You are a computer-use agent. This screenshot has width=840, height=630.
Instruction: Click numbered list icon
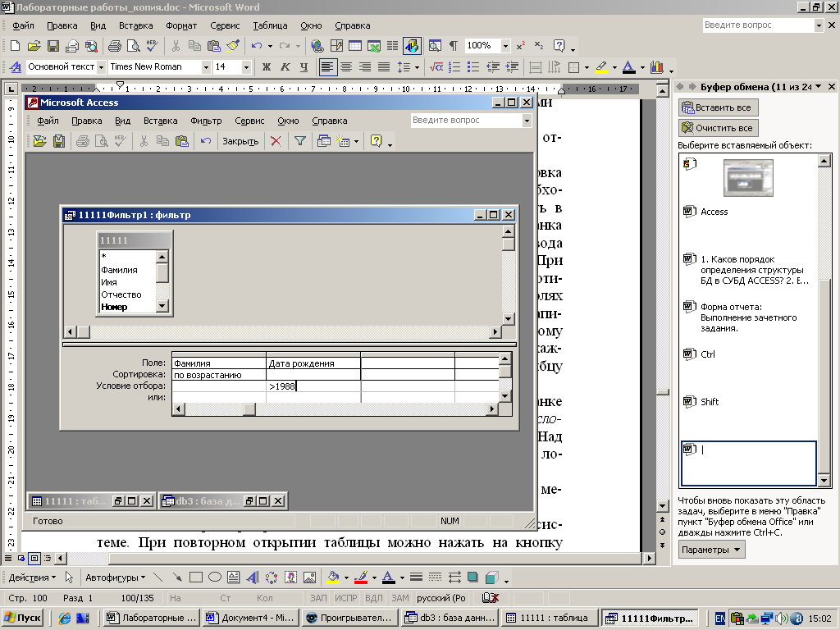point(454,67)
